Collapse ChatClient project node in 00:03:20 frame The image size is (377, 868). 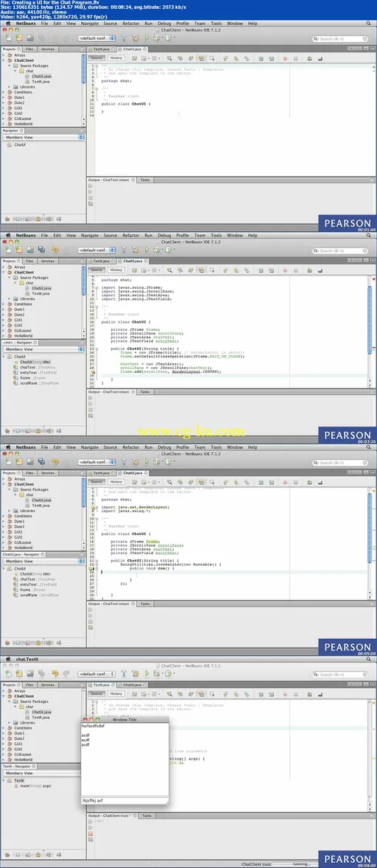tap(4, 273)
